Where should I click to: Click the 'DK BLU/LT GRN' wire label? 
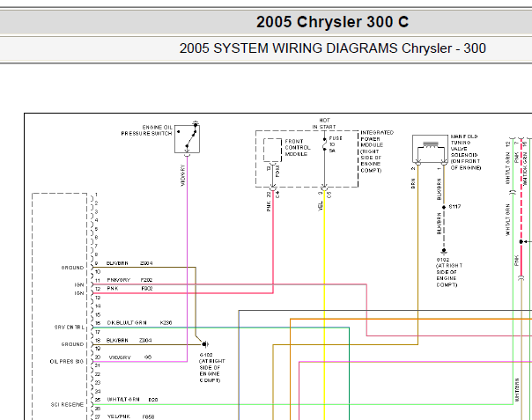point(127,322)
